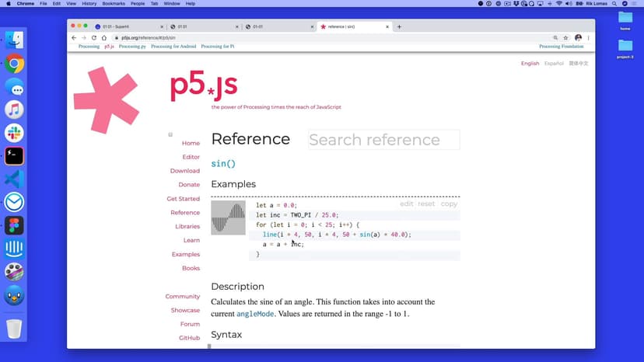
Task: Launch Figma from the dock
Action: [x=14, y=225]
